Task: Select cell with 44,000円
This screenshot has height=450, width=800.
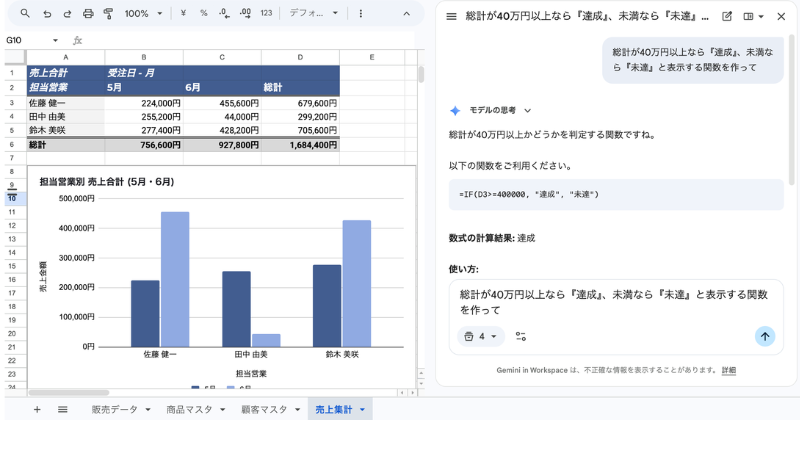Action: pyautogui.click(x=222, y=117)
